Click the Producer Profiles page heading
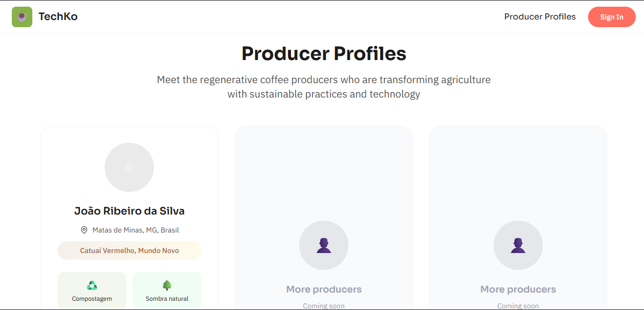The width and height of the screenshot is (644, 310). coord(324,54)
